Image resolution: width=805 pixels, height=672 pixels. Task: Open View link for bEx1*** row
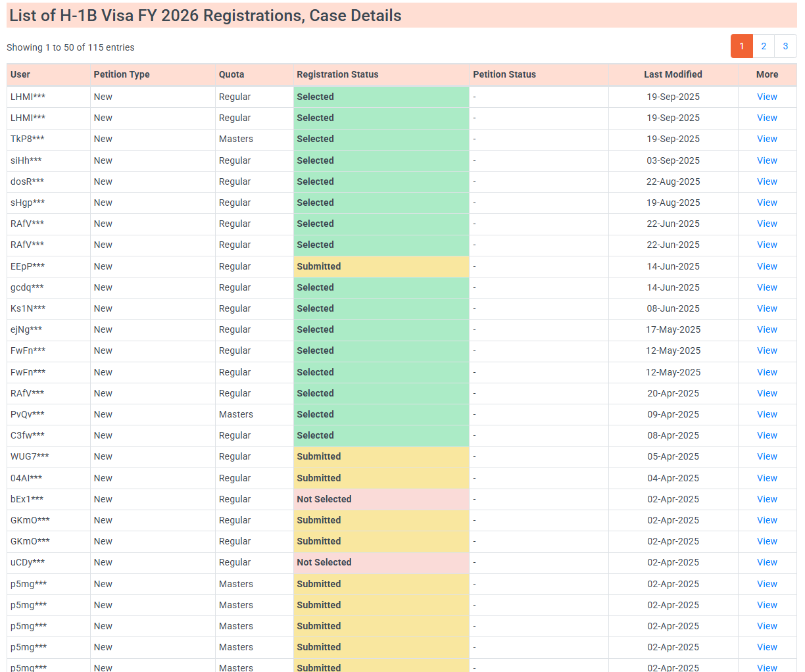coord(767,499)
